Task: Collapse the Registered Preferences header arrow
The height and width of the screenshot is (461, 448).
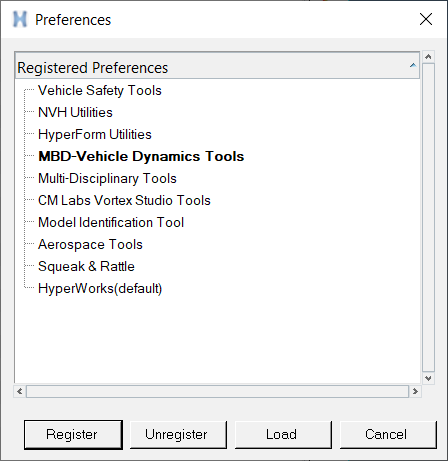Action: click(413, 65)
